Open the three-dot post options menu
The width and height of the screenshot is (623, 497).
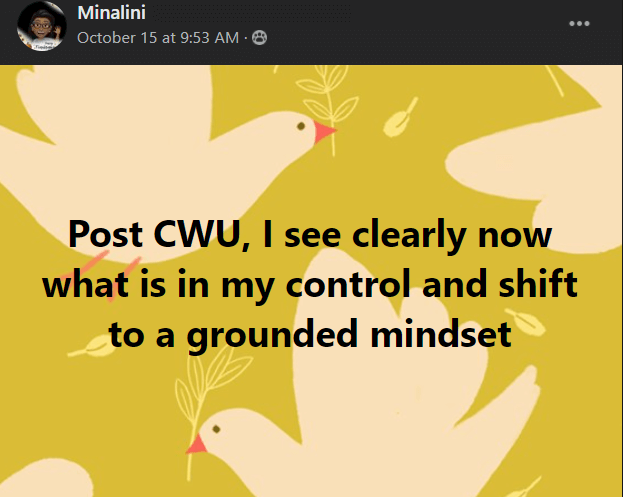(579, 23)
